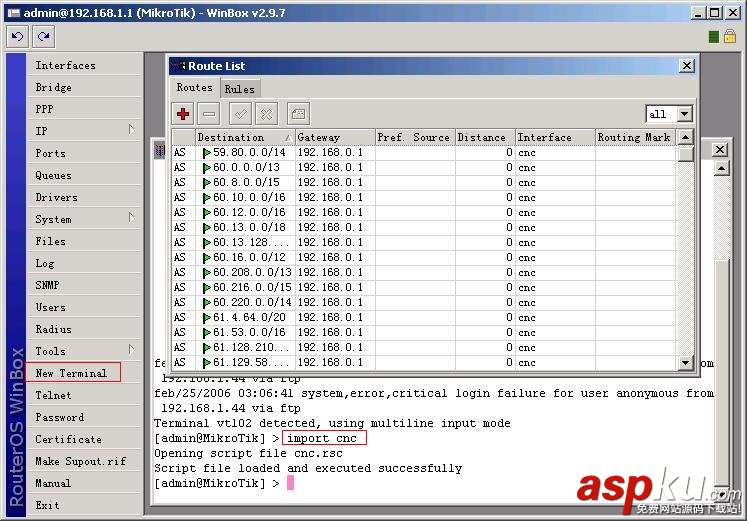Select route 60.12.0.0/16
The width and height of the screenshot is (747, 521).
424,212
